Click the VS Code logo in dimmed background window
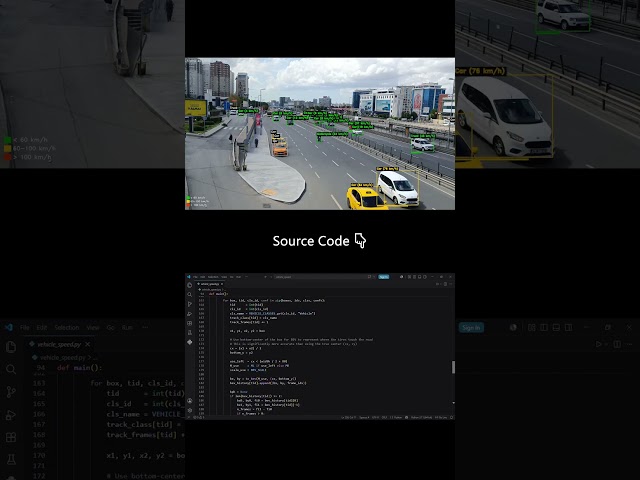 9,327
